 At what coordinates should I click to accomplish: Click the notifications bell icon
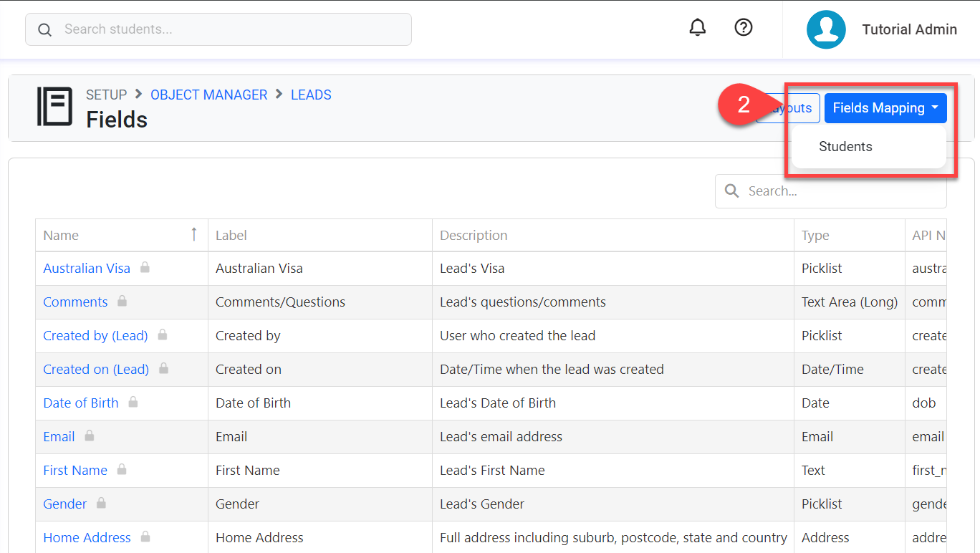697,28
